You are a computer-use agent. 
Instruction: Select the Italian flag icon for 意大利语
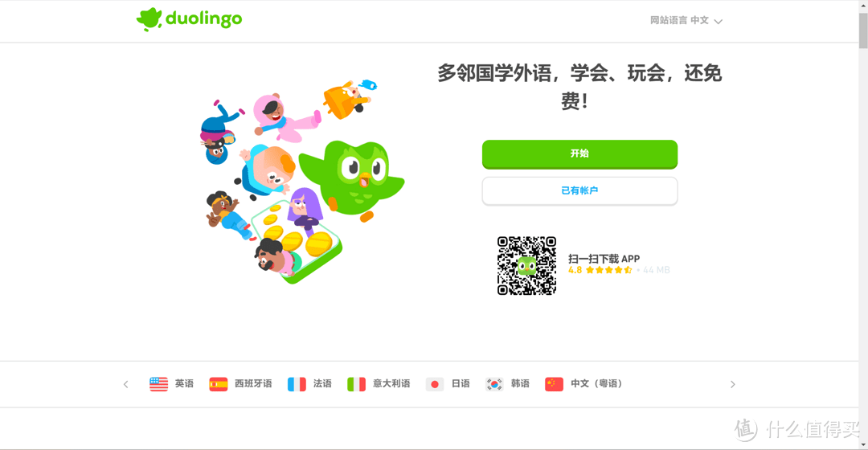click(x=356, y=384)
